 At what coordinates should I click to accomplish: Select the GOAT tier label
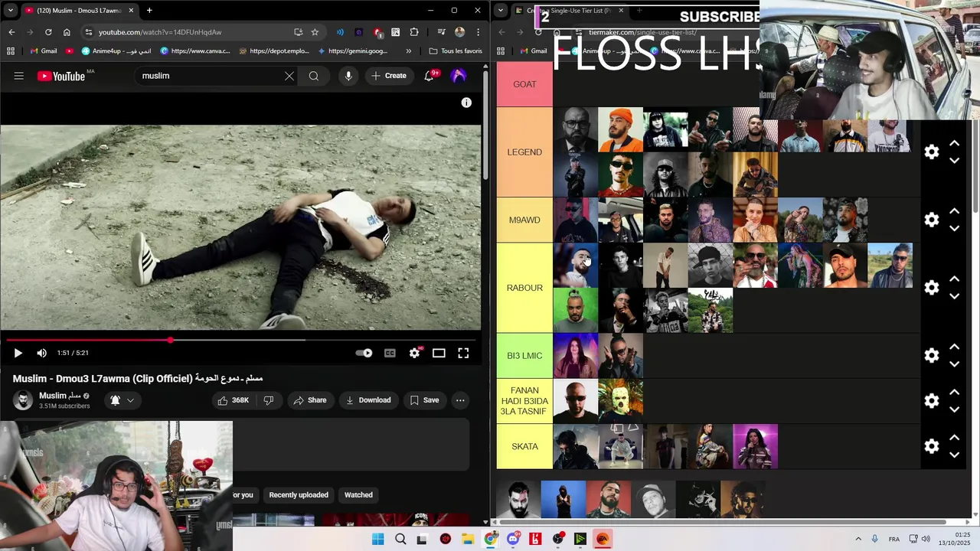coord(524,84)
